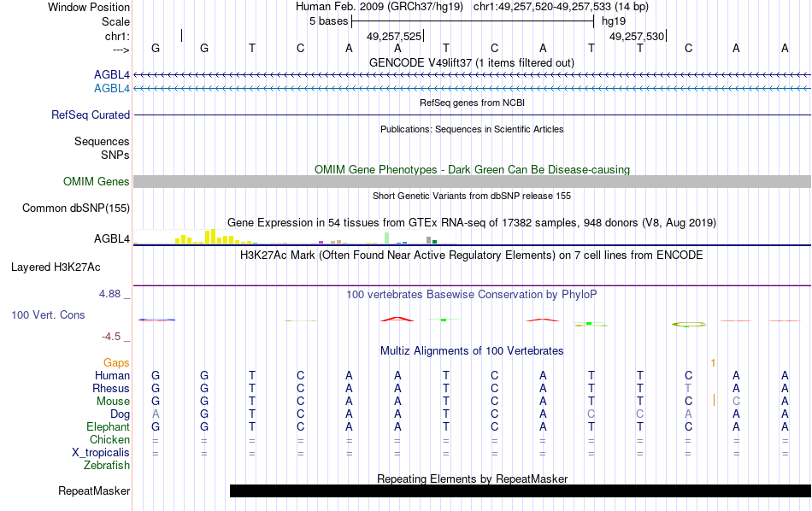Click the OMIM Gene Phenotypes track title

(472, 170)
